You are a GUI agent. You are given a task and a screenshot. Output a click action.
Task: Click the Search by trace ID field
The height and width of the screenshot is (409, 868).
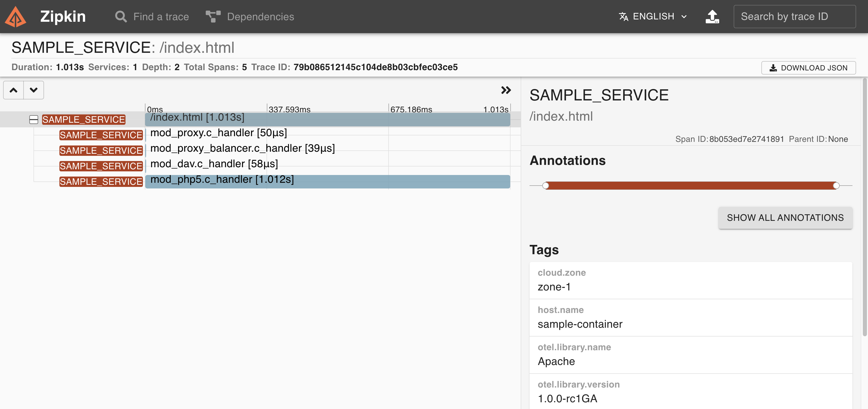point(794,17)
